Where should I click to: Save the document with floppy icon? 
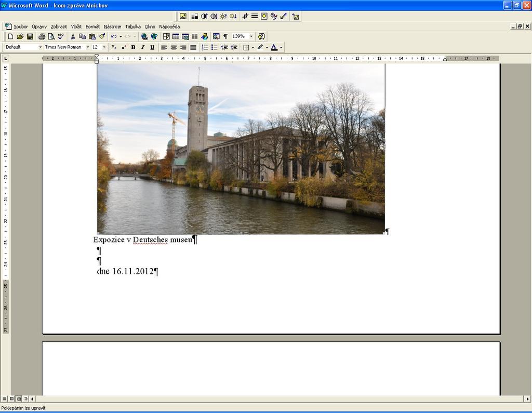(30, 36)
